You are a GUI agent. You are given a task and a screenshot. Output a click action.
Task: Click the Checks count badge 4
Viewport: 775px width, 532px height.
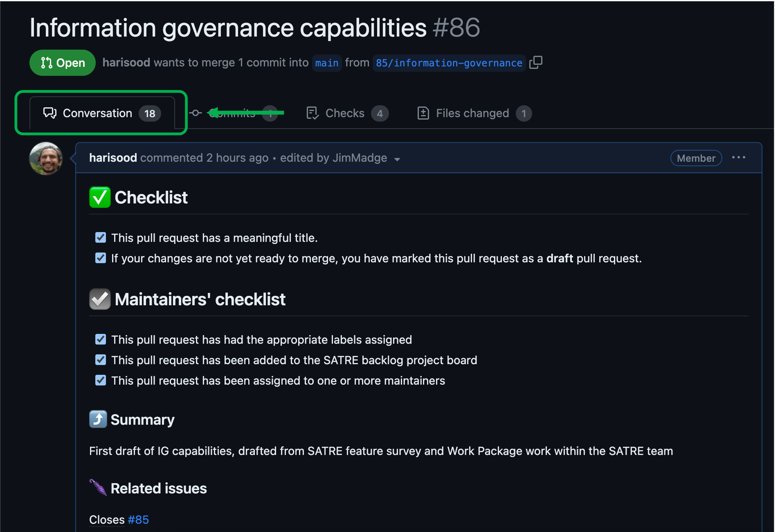click(380, 114)
